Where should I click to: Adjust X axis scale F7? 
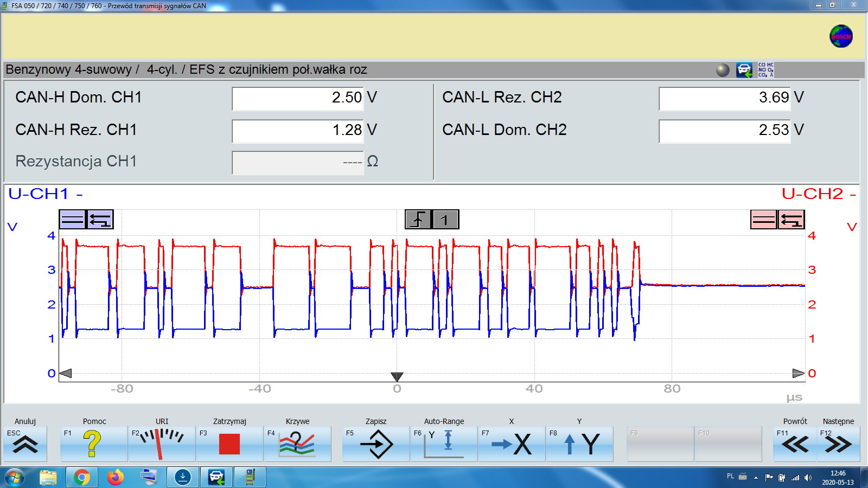coord(512,444)
